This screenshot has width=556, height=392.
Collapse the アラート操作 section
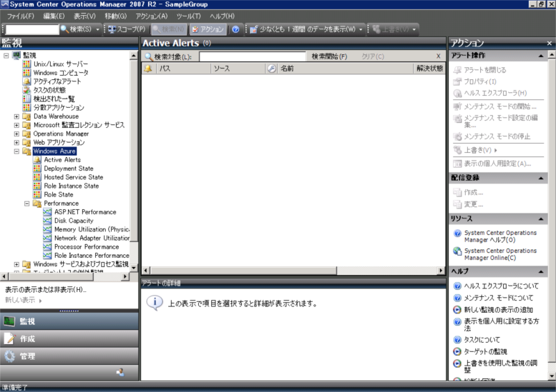(541, 56)
